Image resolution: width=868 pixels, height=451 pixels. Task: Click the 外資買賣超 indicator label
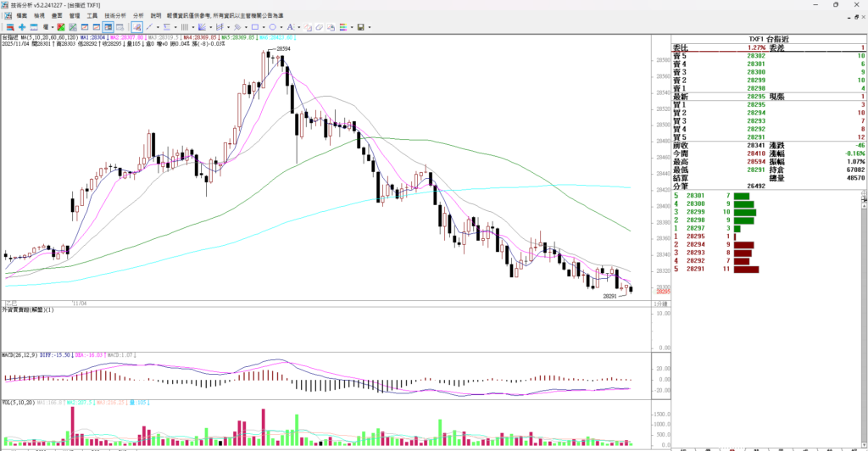point(27,310)
